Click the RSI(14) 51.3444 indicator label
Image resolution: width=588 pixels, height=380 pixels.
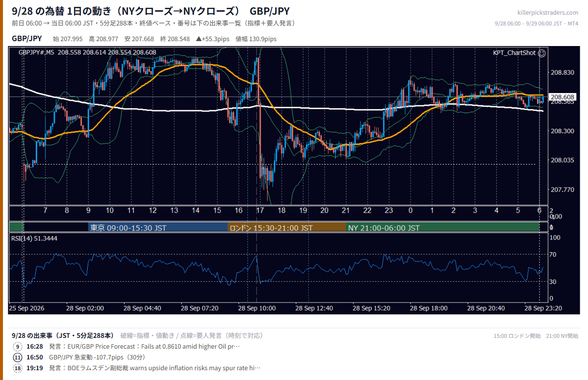pyautogui.click(x=34, y=238)
